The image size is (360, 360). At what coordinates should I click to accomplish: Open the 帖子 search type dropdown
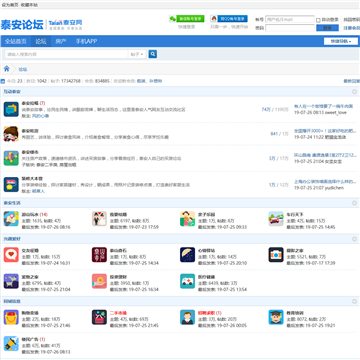[x=137, y=54]
